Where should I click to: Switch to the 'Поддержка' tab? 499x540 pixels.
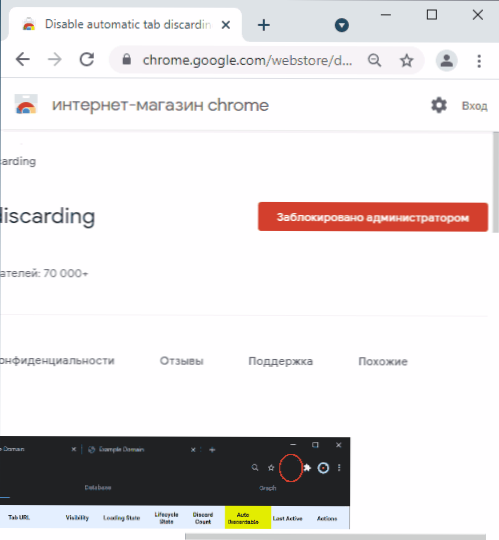pyautogui.click(x=281, y=361)
